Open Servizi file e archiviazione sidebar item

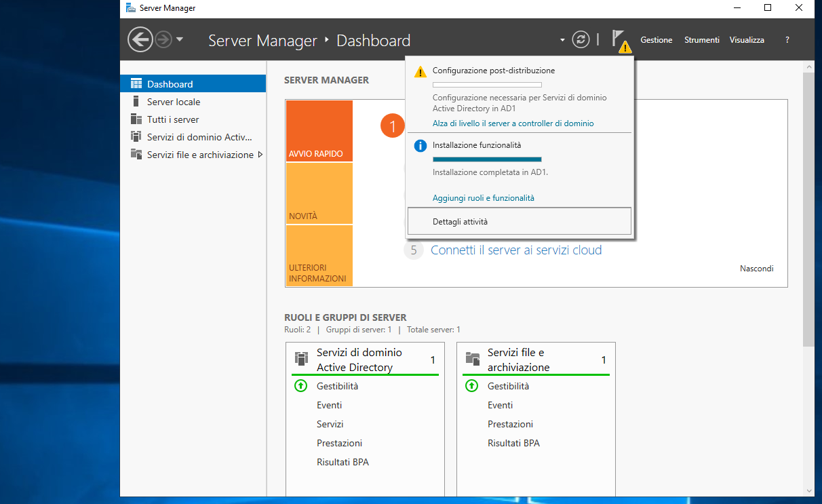click(x=193, y=155)
